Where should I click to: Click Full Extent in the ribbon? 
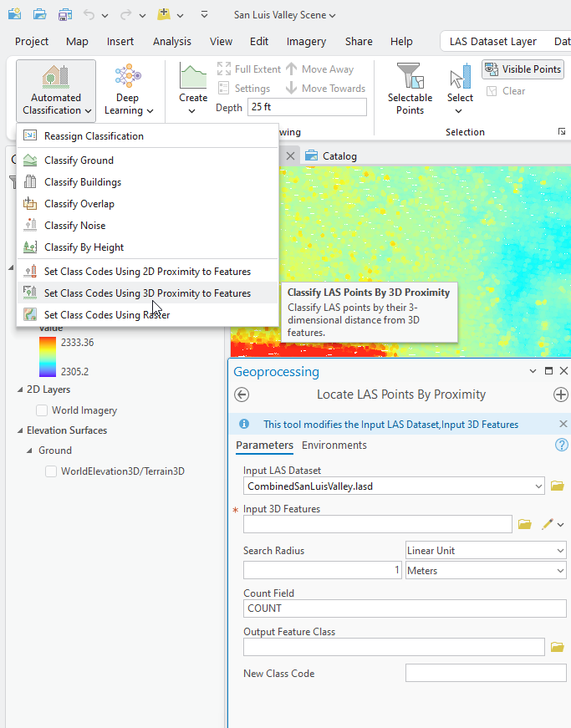tap(249, 69)
